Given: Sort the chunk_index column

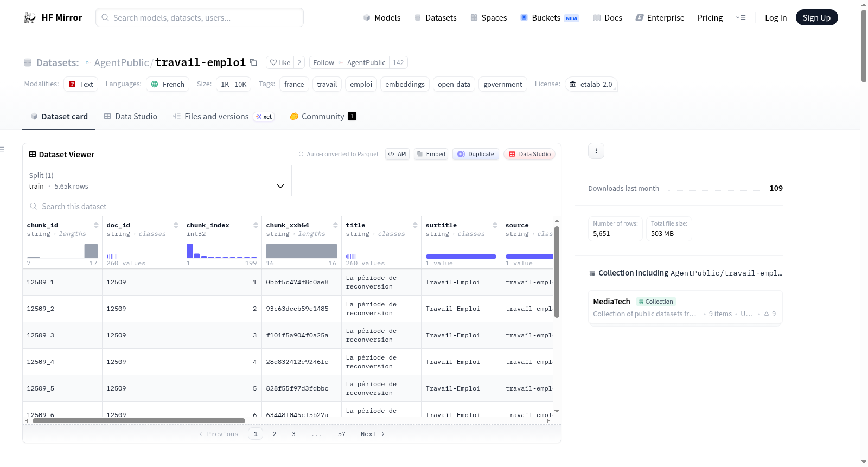Looking at the screenshot, I should [256, 225].
